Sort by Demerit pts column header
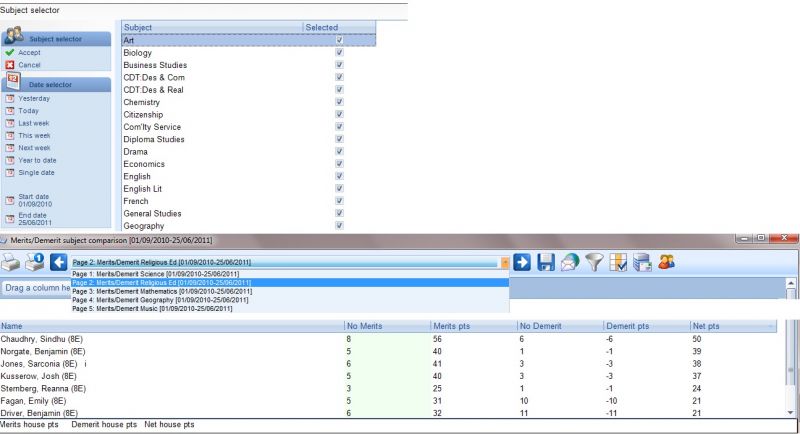 (x=646, y=326)
